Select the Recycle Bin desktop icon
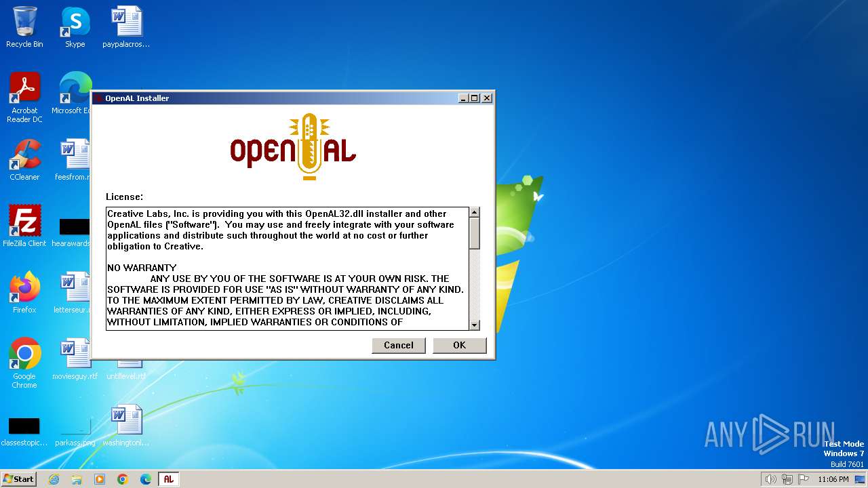The width and height of the screenshot is (868, 488). (24, 27)
